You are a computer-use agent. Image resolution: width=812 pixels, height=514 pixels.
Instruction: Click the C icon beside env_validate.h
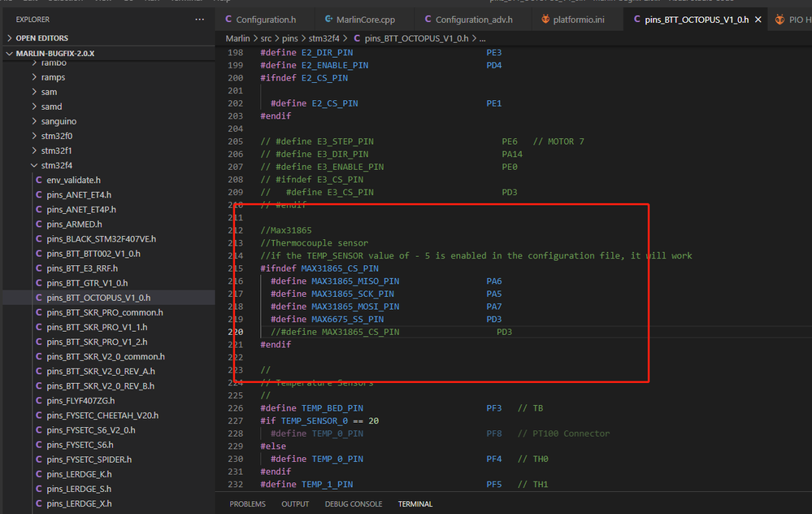(38, 180)
